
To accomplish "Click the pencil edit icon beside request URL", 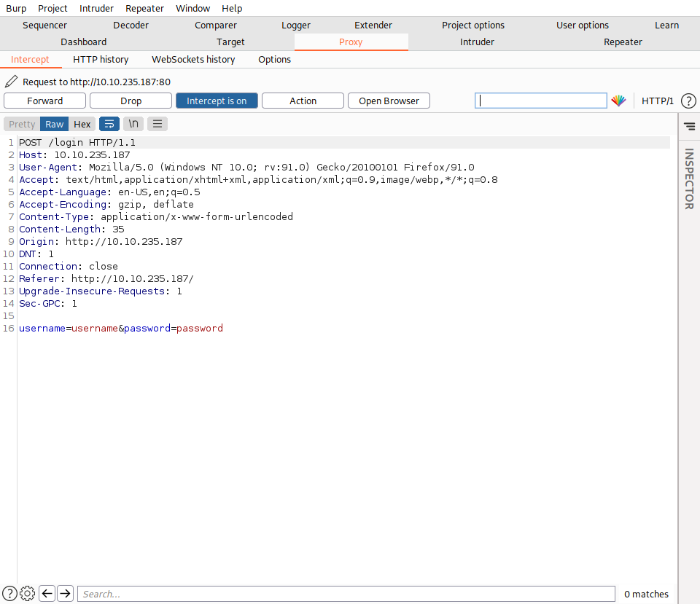I will pyautogui.click(x=11, y=82).
